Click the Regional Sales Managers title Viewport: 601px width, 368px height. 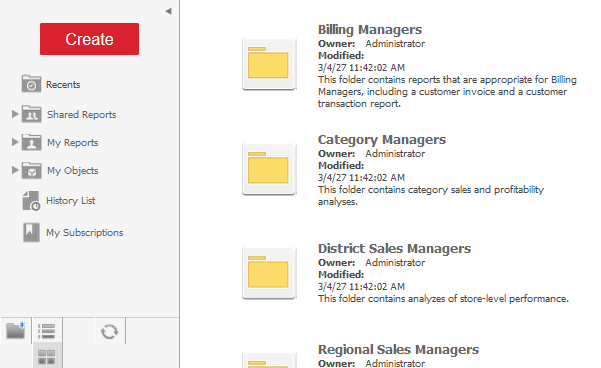coord(398,350)
